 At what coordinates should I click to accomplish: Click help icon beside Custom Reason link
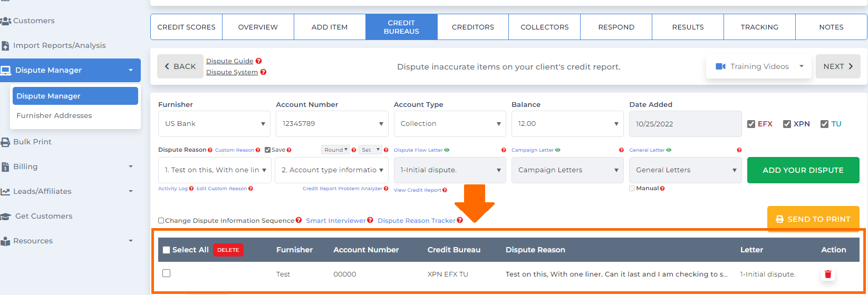(x=258, y=150)
